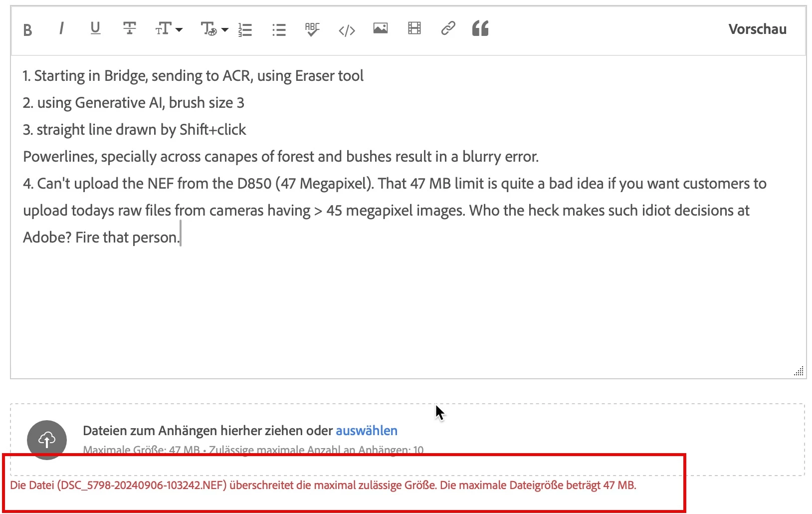Insert a block quote
This screenshot has height=514, width=812.
click(x=480, y=28)
